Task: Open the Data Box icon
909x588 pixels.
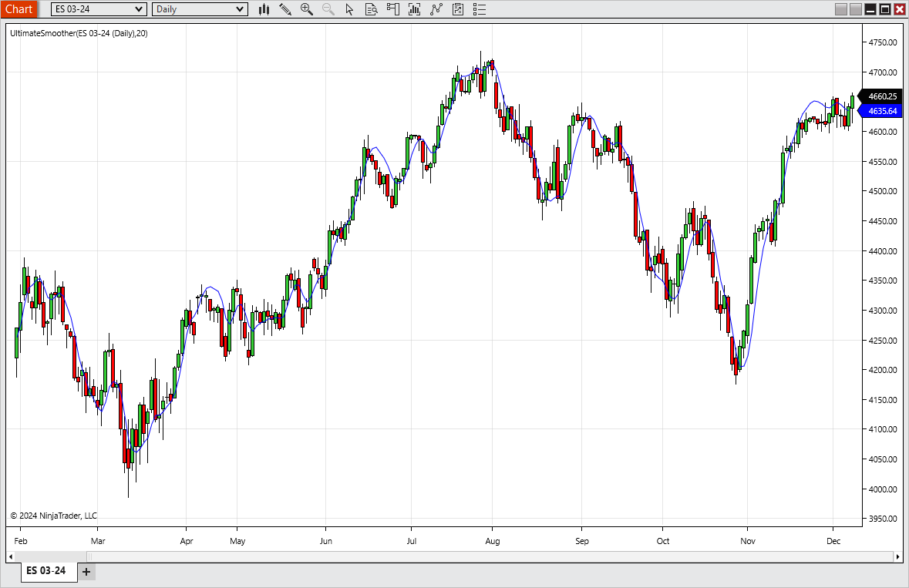Action: pyautogui.click(x=371, y=9)
